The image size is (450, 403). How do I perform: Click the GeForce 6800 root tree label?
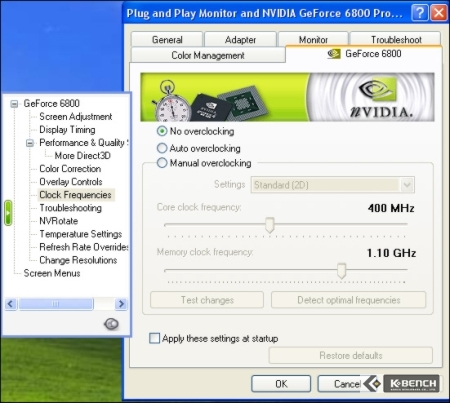pyautogui.click(x=51, y=103)
